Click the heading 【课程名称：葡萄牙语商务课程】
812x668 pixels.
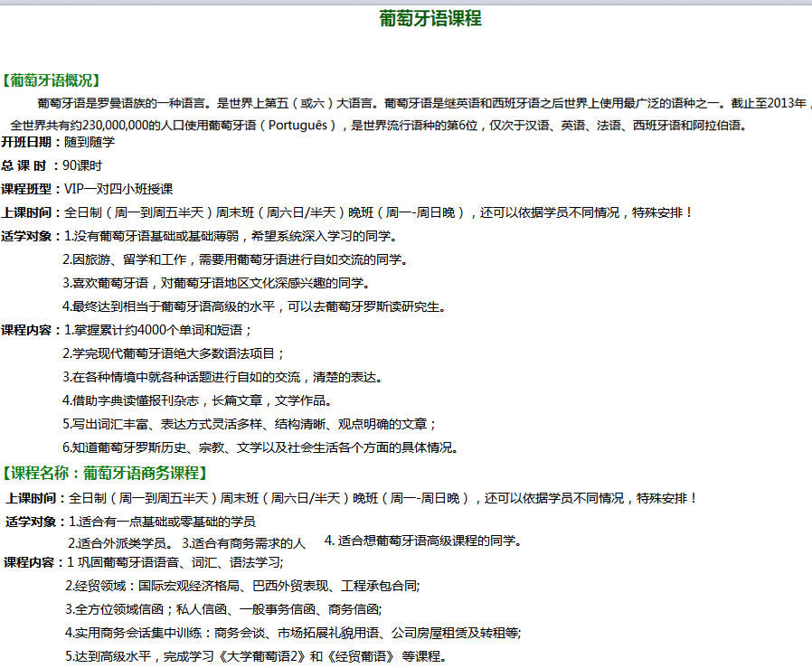point(106,473)
